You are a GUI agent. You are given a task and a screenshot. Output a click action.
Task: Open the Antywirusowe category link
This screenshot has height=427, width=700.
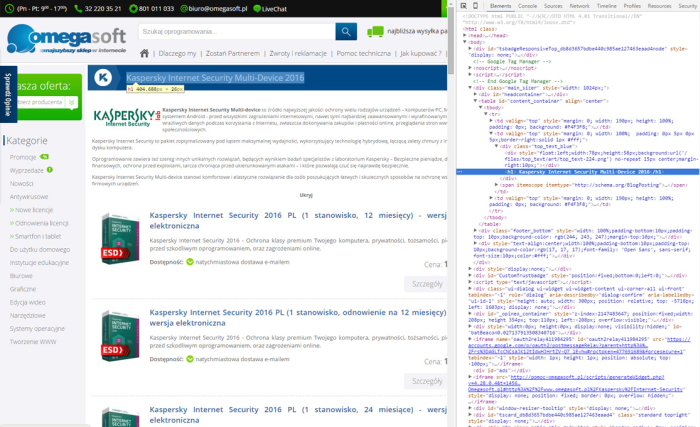coord(28,197)
